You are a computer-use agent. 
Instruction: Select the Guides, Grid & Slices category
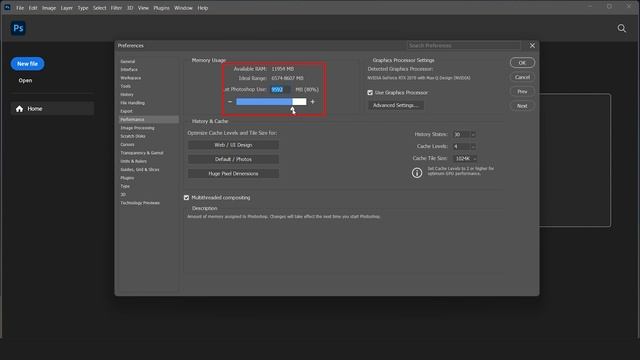140,169
